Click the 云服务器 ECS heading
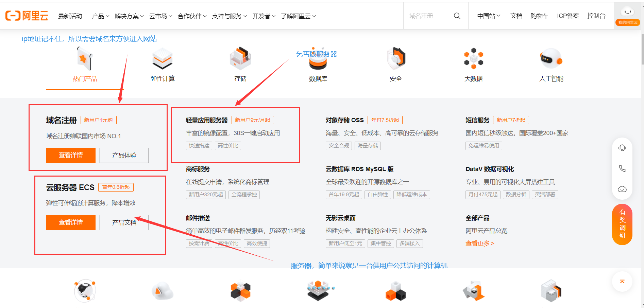Viewport: 644px width, 308px height. (x=70, y=187)
